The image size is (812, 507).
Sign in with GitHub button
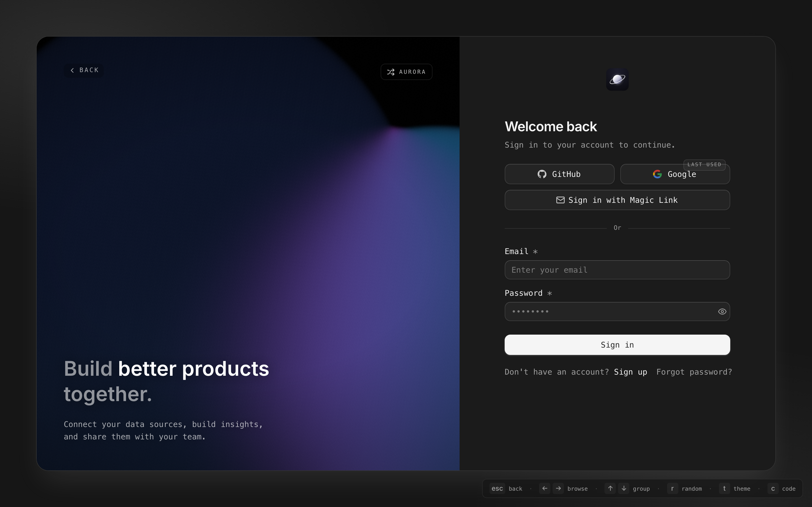pos(559,174)
